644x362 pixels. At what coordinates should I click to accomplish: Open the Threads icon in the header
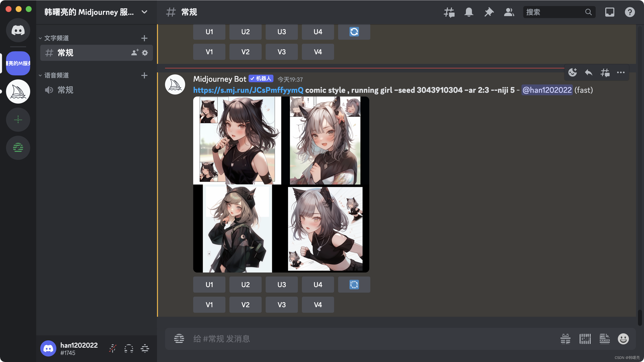click(449, 12)
